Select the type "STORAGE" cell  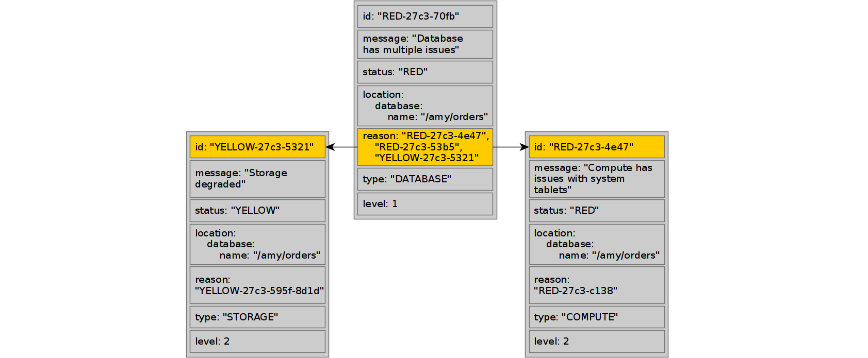click(257, 317)
